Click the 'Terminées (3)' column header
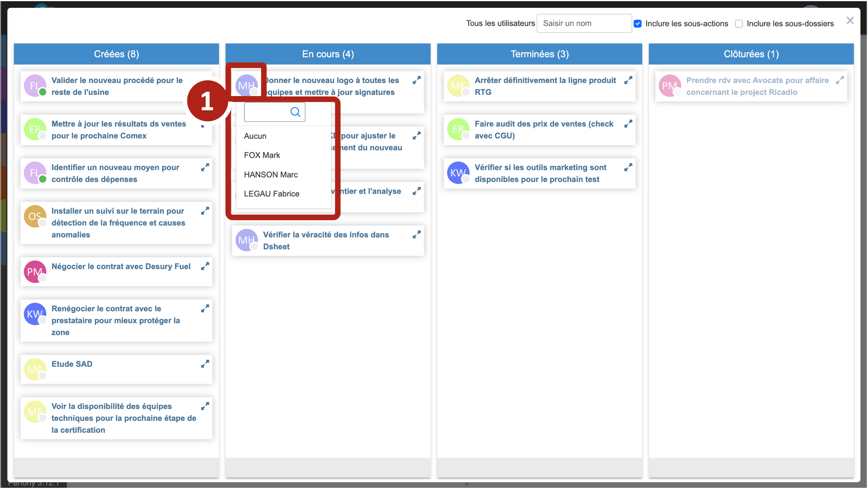The height and width of the screenshot is (489, 868). 539,54
